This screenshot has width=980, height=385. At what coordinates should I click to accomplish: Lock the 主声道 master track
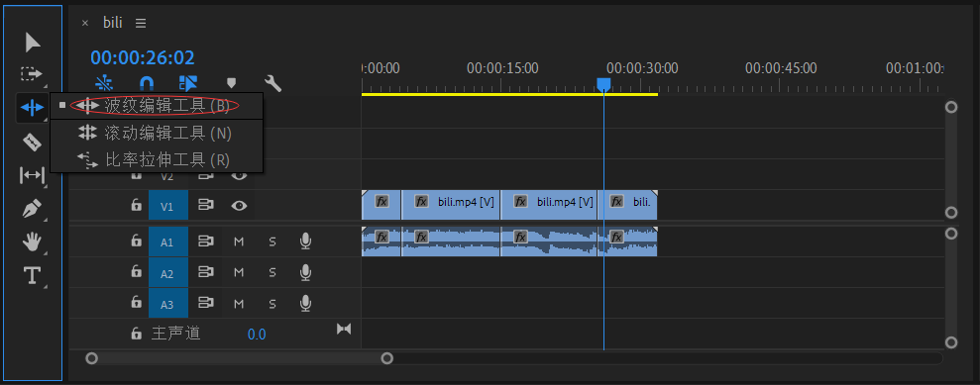[x=136, y=334]
